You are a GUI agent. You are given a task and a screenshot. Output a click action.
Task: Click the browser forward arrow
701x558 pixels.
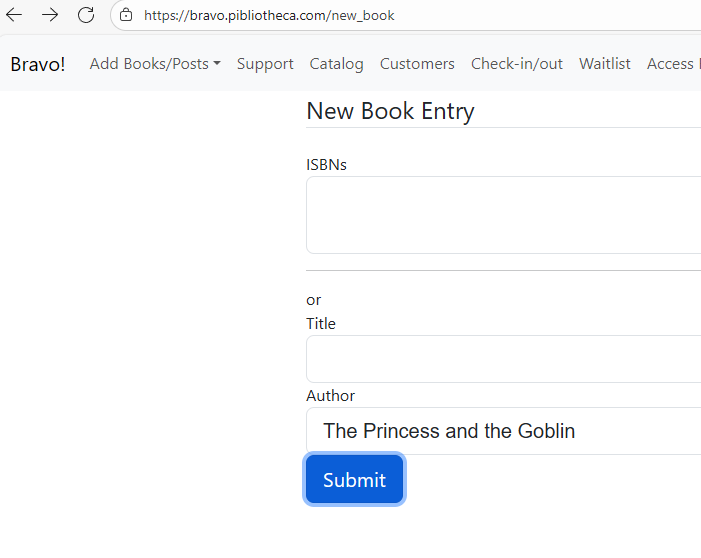tap(50, 15)
